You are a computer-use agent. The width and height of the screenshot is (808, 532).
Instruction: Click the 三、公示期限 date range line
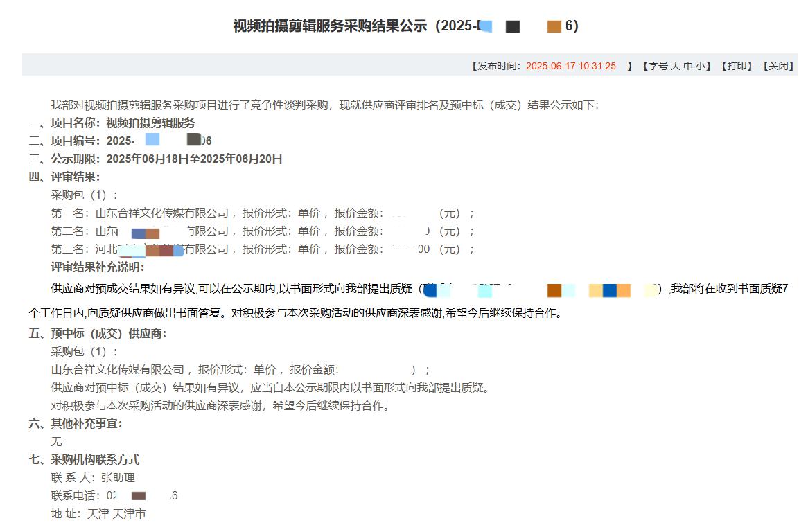click(156, 159)
